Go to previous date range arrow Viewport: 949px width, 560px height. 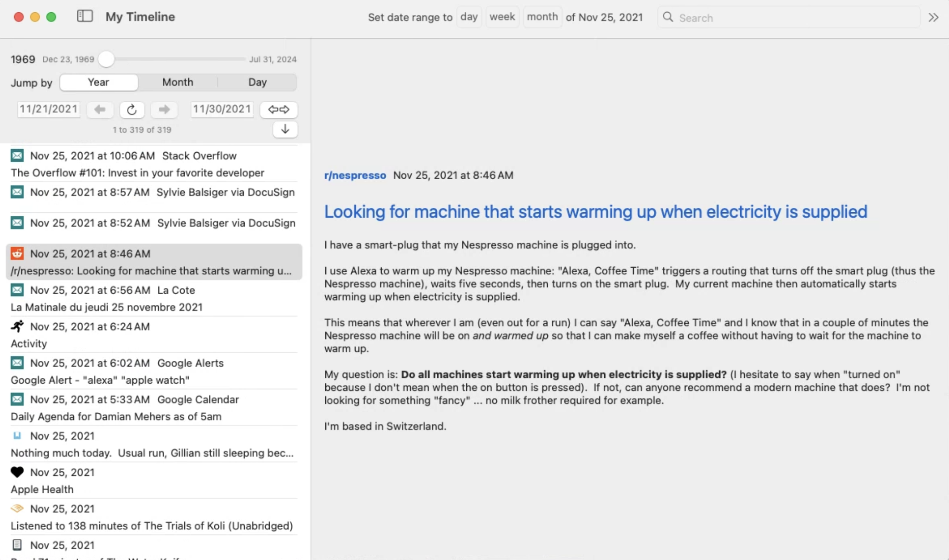(100, 110)
